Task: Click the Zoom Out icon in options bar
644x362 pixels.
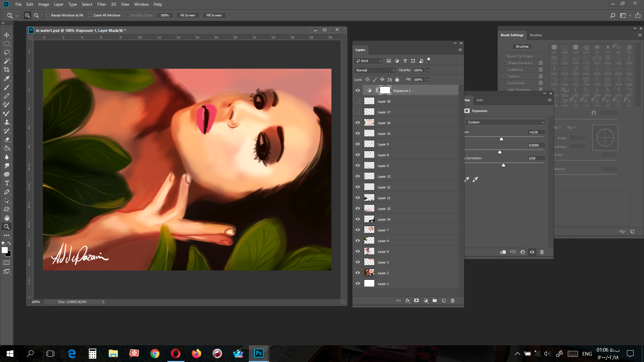Action: (36, 15)
